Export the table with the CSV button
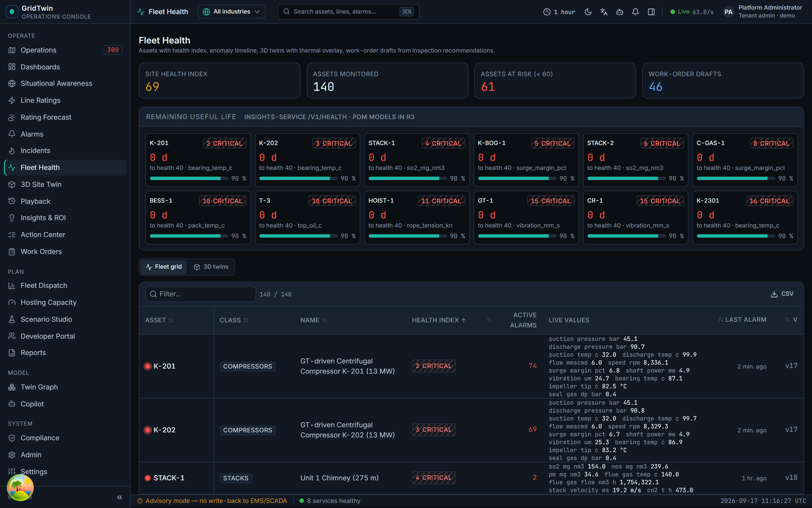Viewport: 812px width, 508px height. coord(782,294)
